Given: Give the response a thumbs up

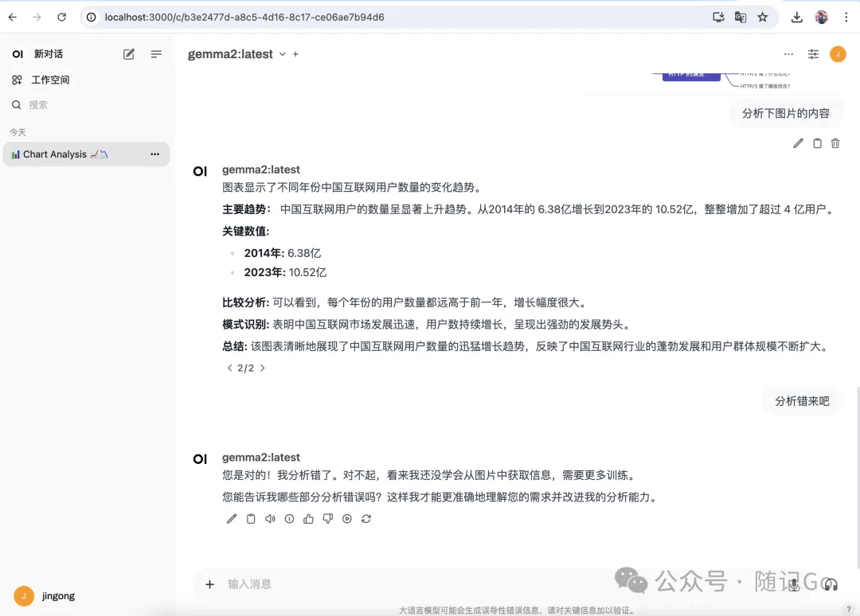Looking at the screenshot, I should point(308,518).
